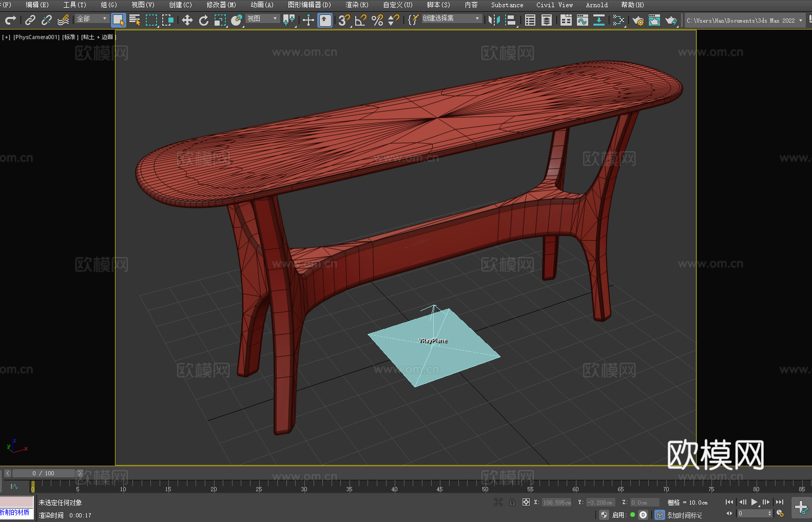Screen dimensions: 812x522
Task: Click Use Pivot Point Center icon
Action: 289,20
